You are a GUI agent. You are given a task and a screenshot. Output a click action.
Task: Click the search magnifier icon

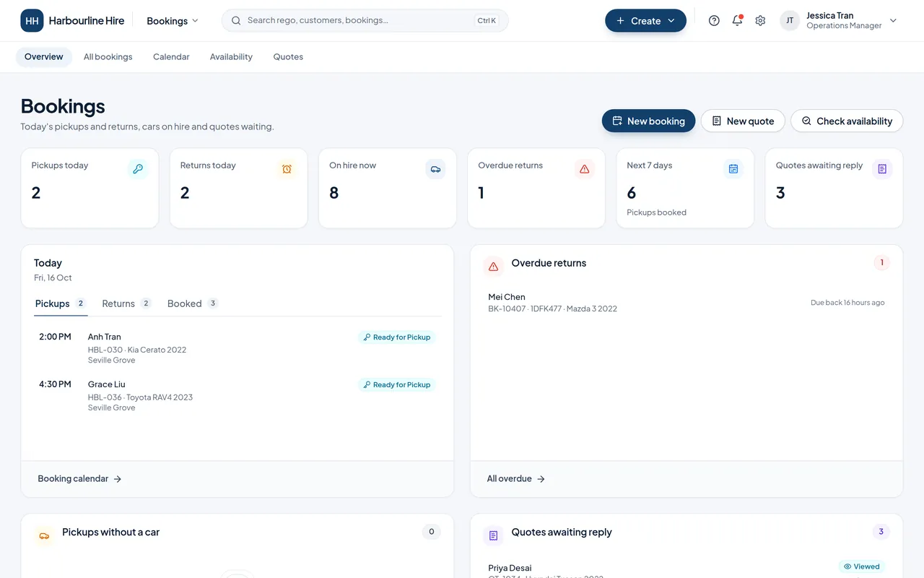coord(236,21)
